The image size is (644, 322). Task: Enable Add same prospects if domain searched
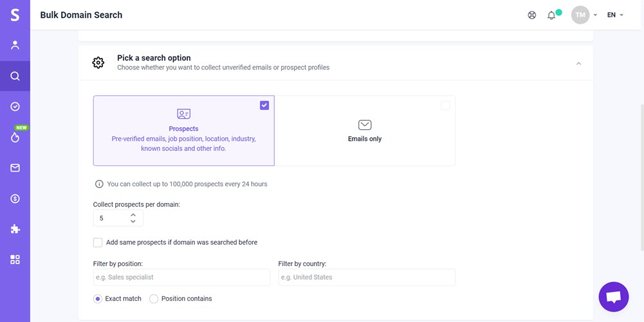[x=98, y=242]
